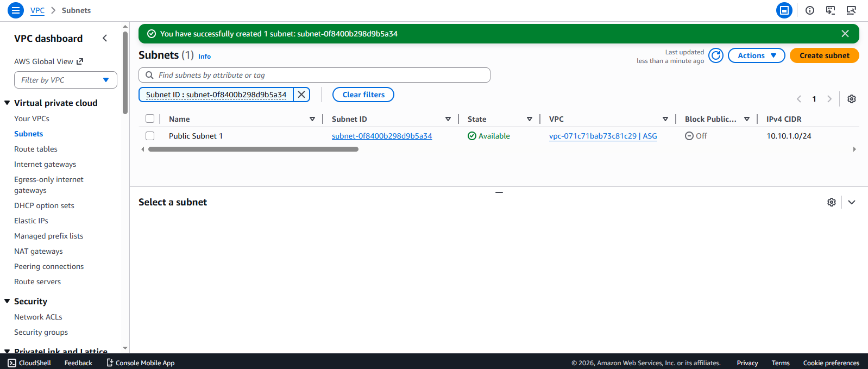The image size is (868, 369).
Task: Open Terms link in footer
Action: pyautogui.click(x=781, y=363)
